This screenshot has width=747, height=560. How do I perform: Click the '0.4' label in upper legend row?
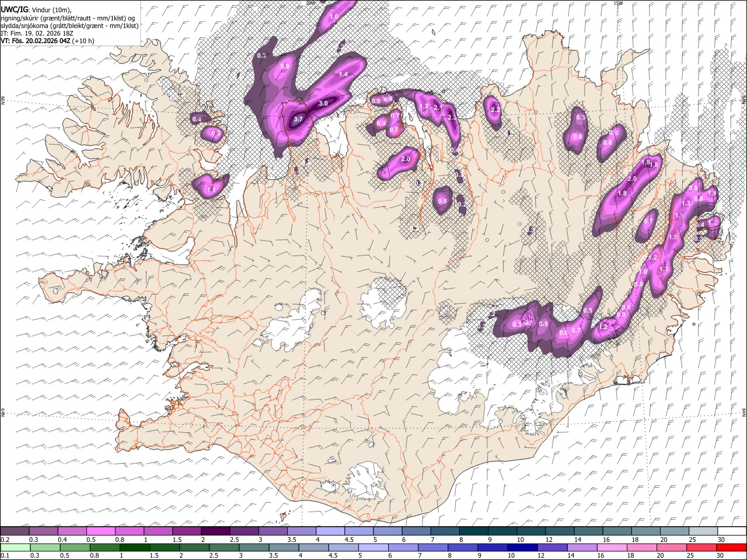pyautogui.click(x=62, y=540)
